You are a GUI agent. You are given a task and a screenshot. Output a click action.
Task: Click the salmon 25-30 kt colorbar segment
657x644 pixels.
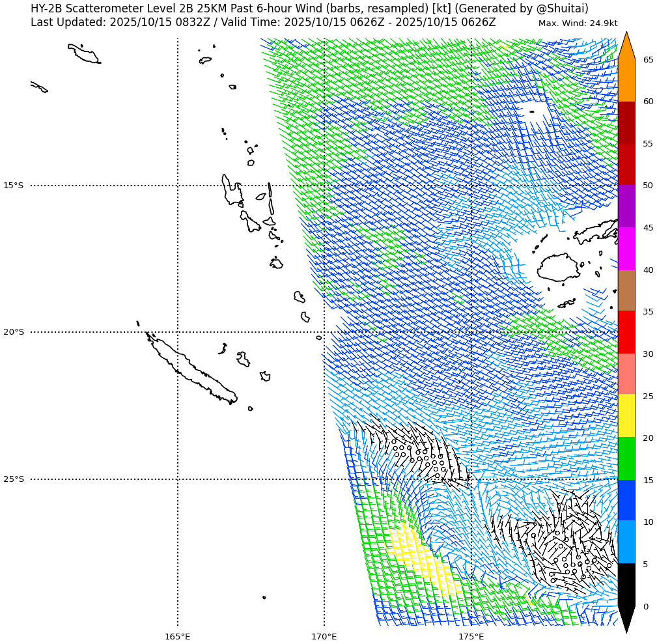pos(626,374)
